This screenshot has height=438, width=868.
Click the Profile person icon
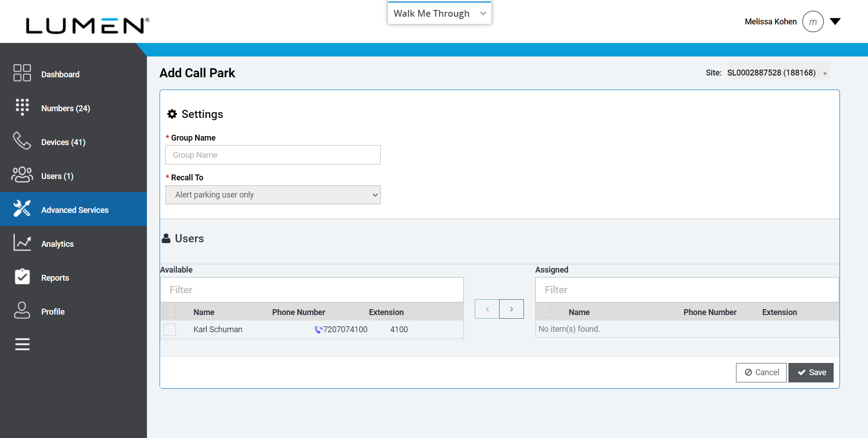coord(22,311)
